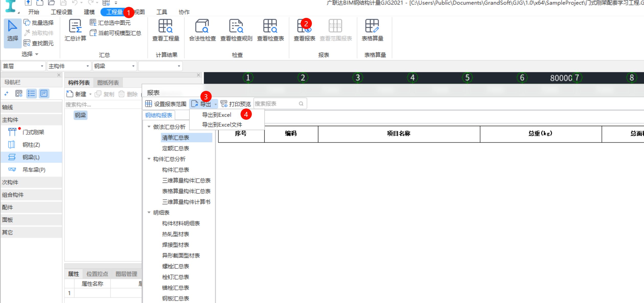Expand the 选择 group dropdown arrow
The width and height of the screenshot is (644, 303).
pos(37,54)
